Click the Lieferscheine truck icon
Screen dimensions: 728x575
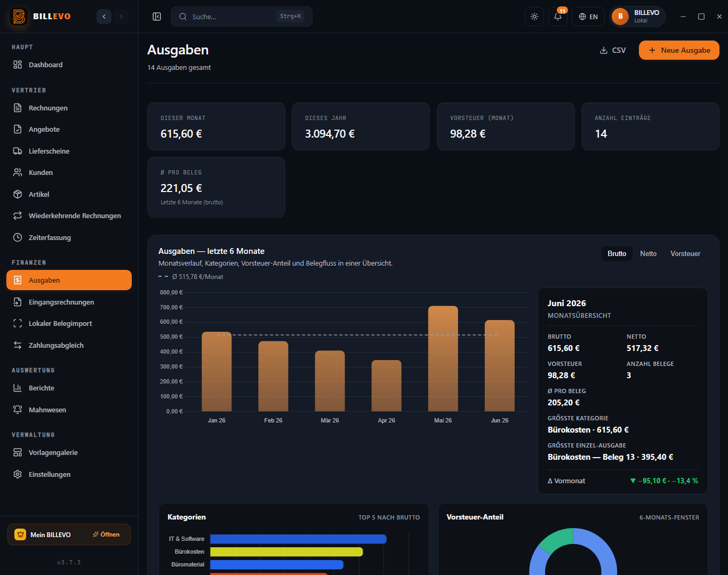18,151
